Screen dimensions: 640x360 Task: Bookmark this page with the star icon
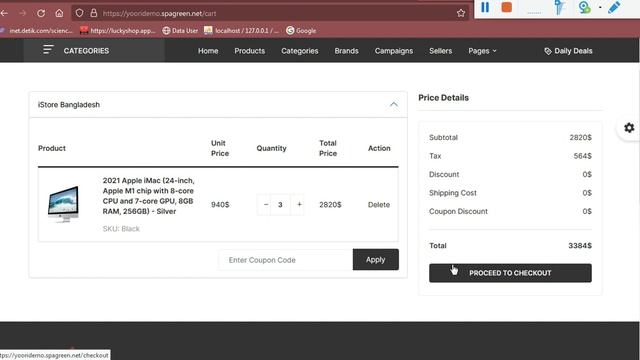(461, 13)
